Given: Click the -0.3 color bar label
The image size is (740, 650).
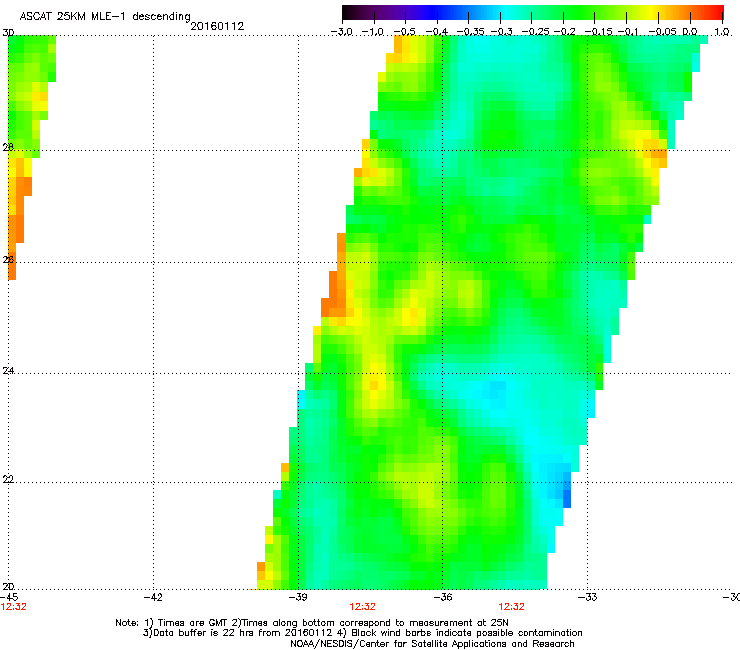Looking at the screenshot, I should click(x=501, y=32).
